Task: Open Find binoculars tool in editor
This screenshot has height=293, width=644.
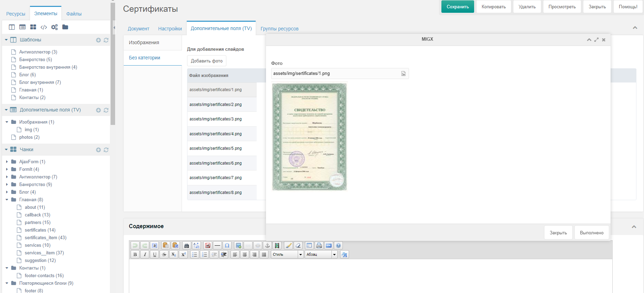Action: (x=186, y=245)
